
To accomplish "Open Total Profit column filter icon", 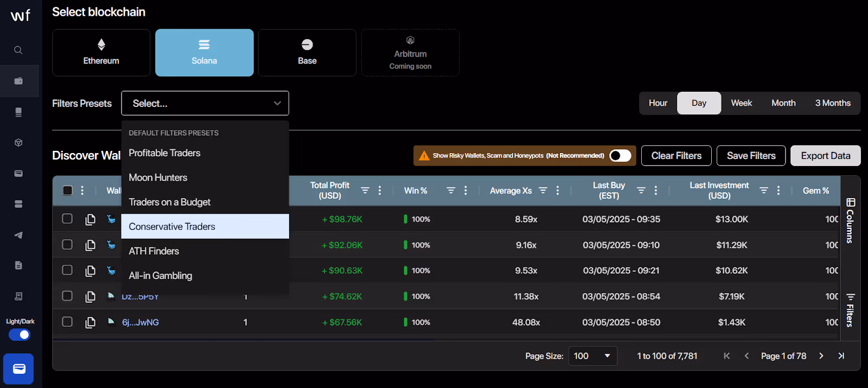I will [365, 190].
